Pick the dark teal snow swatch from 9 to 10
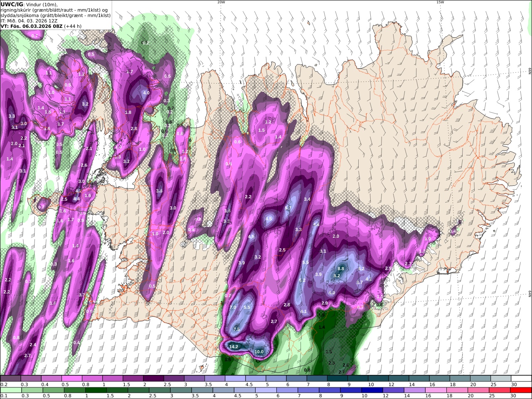The width and height of the screenshot is (532, 399). (358, 378)
